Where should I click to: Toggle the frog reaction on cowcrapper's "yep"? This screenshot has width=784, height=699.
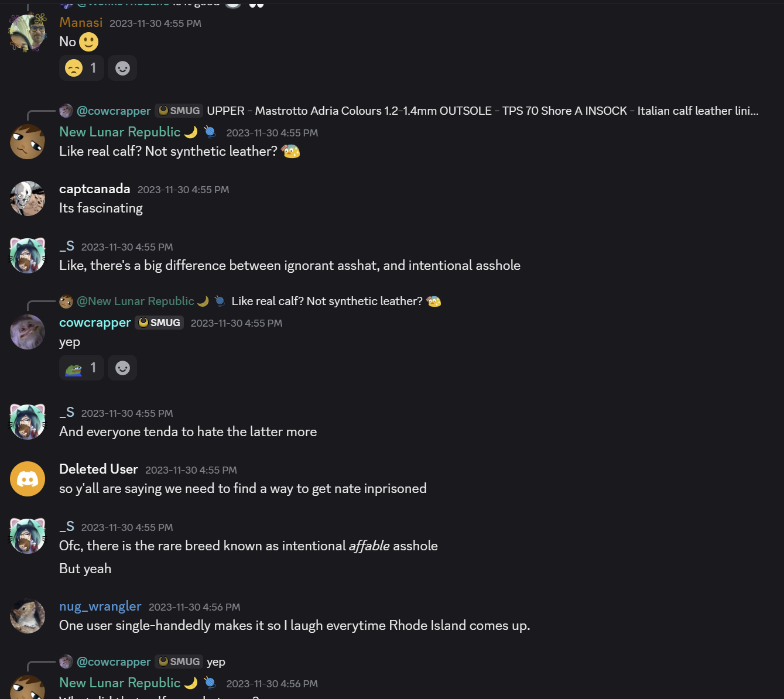tap(81, 368)
